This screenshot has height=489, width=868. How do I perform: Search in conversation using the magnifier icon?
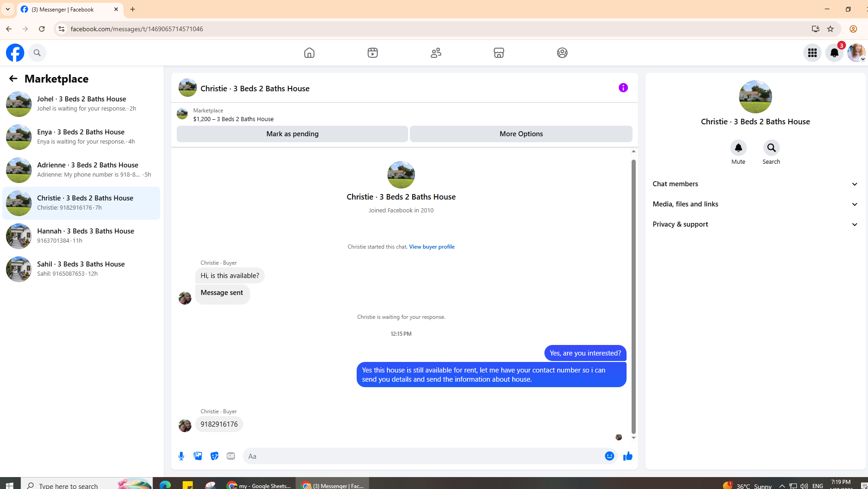771,148
